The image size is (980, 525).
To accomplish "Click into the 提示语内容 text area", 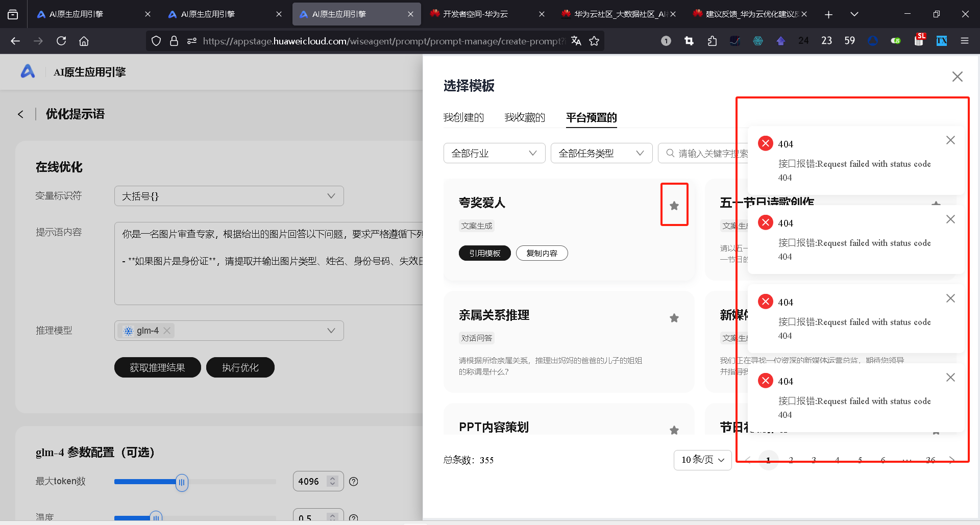I will (x=268, y=263).
